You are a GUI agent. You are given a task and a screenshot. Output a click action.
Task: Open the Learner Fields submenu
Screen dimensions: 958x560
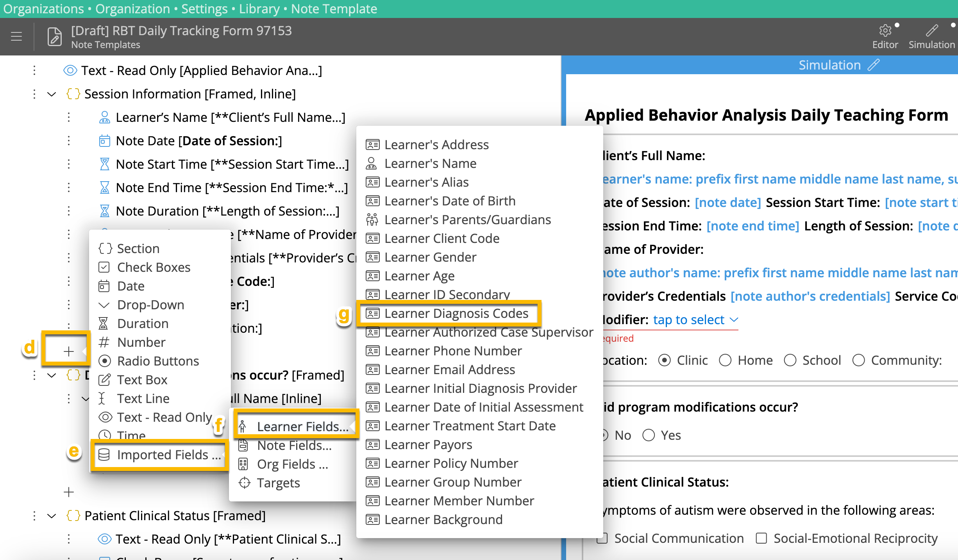[296, 426]
